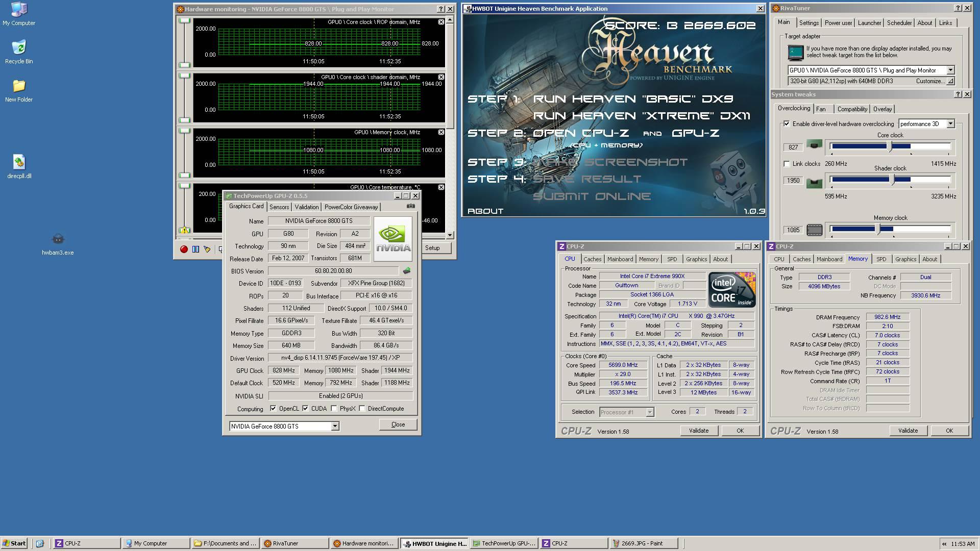Click the Intel Core i7 logo in CPU-Z
This screenshot has width=980, height=551.
(x=731, y=290)
